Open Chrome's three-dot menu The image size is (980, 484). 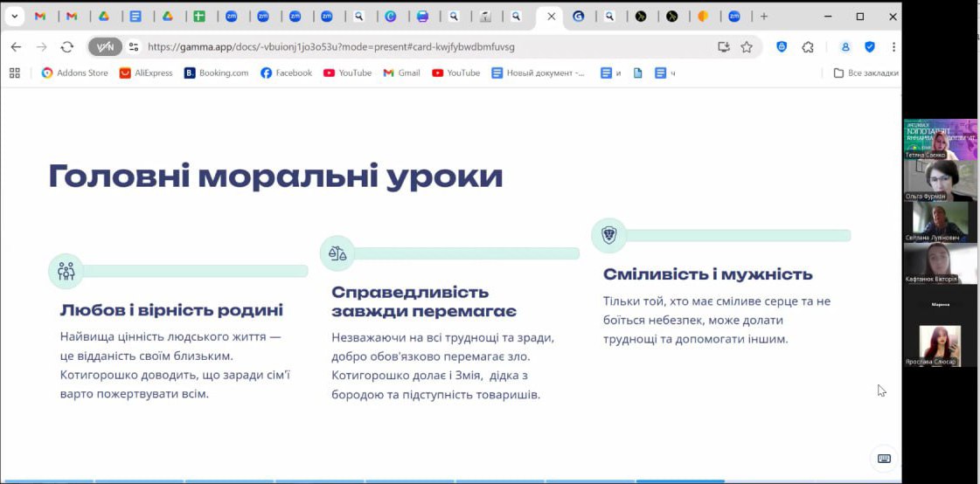pos(893,47)
